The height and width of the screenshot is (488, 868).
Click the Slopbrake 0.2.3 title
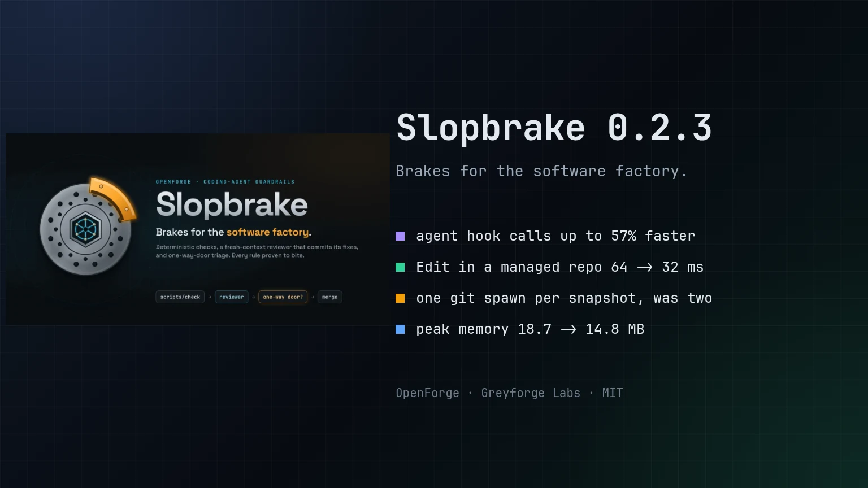[554, 128]
